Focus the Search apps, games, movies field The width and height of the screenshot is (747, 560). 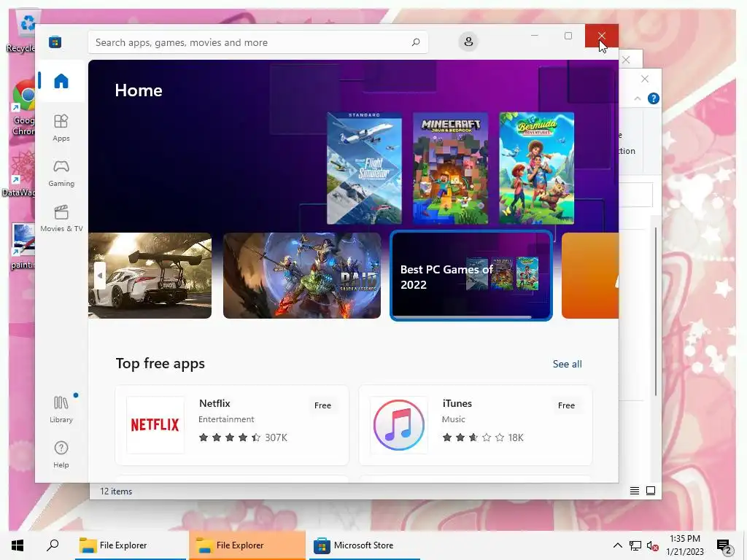click(x=258, y=42)
